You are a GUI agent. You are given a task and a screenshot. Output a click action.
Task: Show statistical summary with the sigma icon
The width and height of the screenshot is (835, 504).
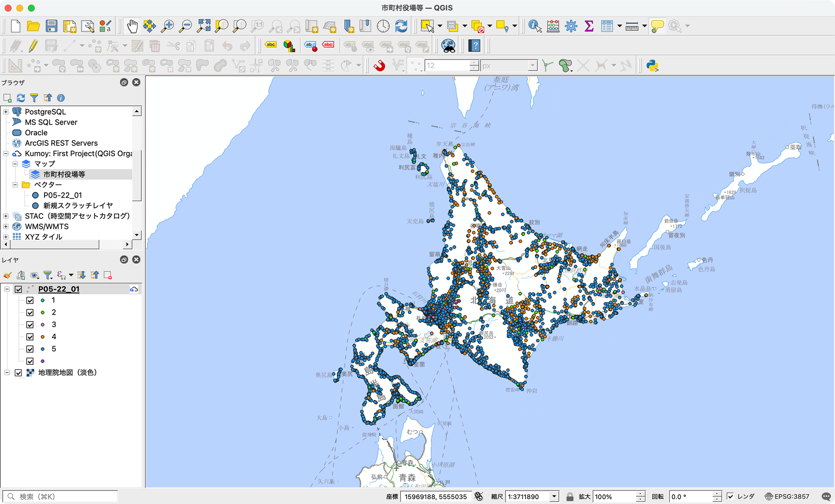589,26
